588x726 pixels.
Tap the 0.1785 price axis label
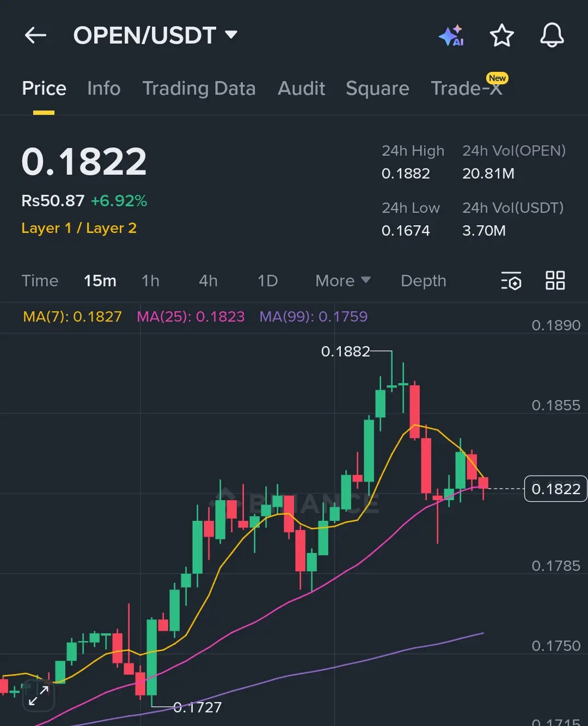point(556,566)
